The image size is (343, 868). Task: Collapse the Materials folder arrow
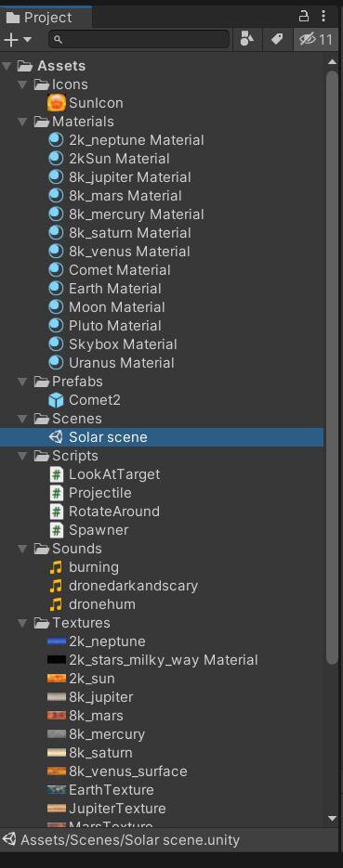(x=22, y=122)
